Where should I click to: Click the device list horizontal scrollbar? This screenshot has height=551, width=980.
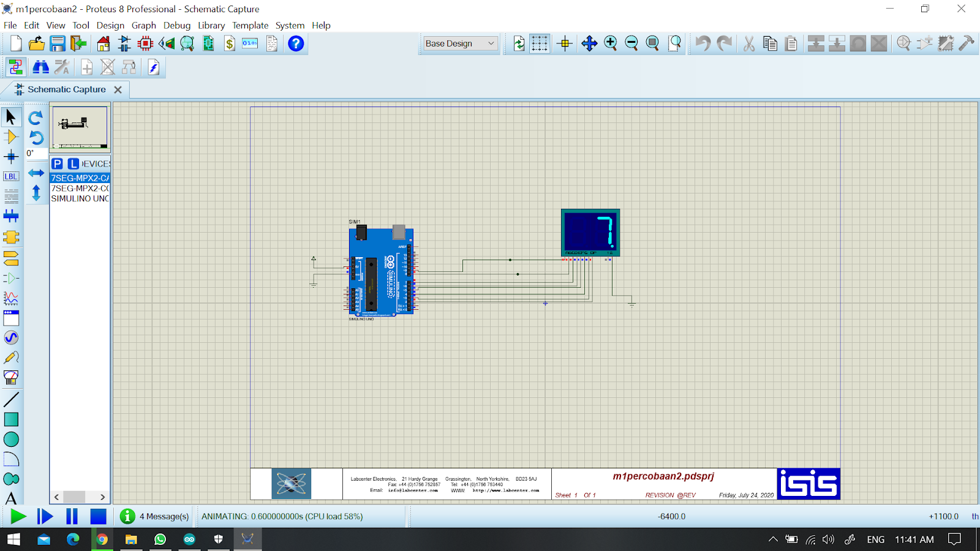coord(80,497)
